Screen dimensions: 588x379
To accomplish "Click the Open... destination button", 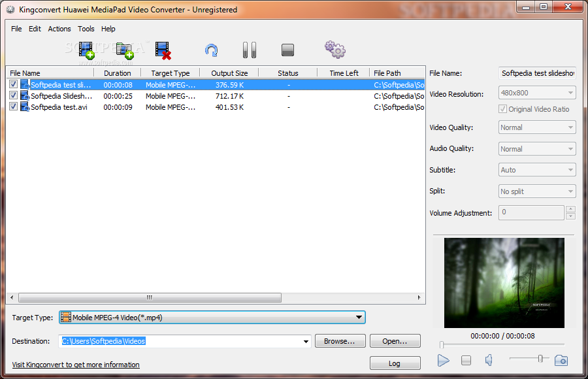I will point(395,341).
